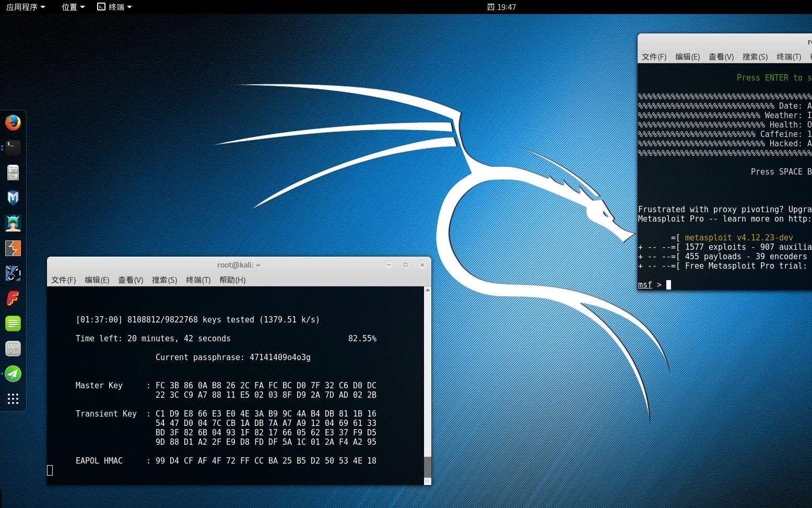Click '1577 exploits' line in msf window
The height and width of the screenshot is (508, 812).
coord(725,247)
